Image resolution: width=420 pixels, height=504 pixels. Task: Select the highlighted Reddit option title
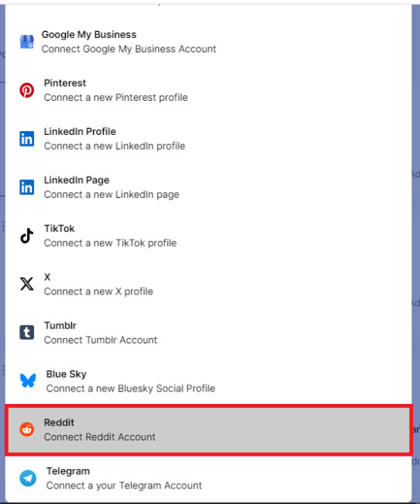(59, 423)
